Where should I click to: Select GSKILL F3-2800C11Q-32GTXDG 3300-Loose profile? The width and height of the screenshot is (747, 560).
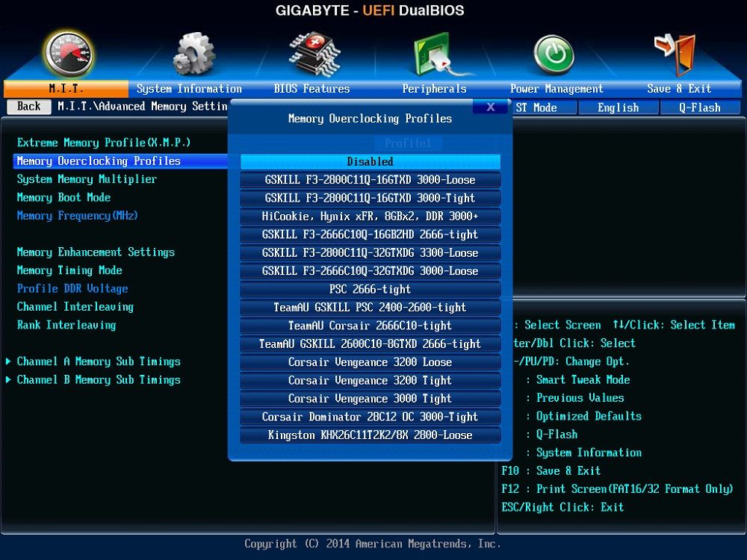coord(371,253)
